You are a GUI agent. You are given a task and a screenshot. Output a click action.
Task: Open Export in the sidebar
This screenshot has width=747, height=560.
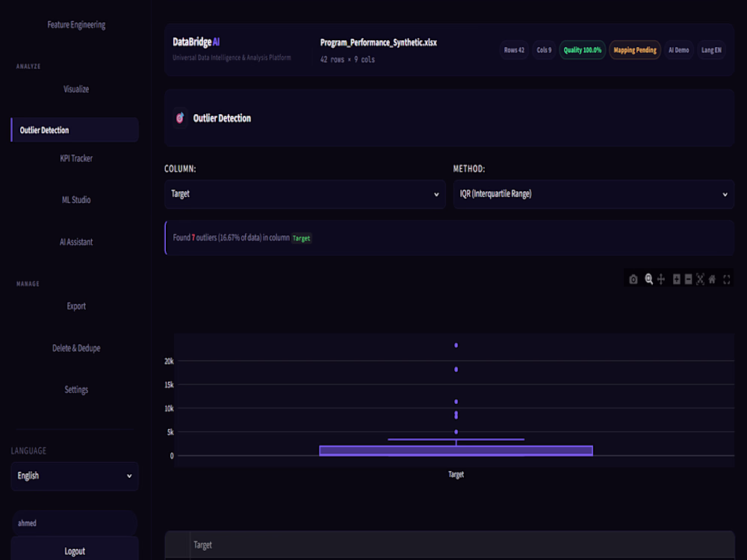pos(76,306)
